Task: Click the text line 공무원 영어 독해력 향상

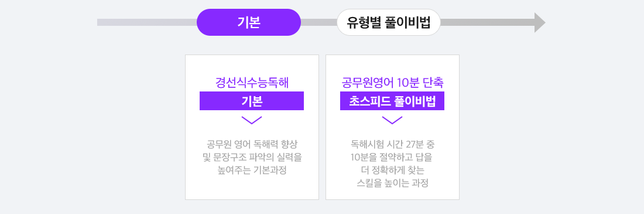Action: coord(252,145)
